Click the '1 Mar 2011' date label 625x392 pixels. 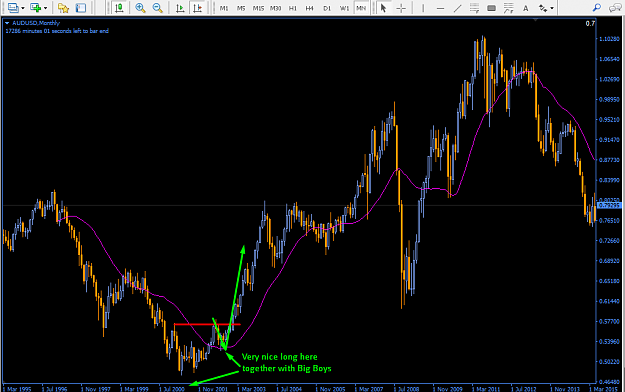pos(486,389)
